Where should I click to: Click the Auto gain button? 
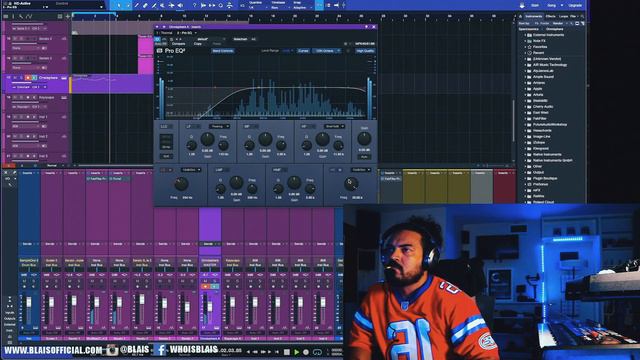[364, 156]
